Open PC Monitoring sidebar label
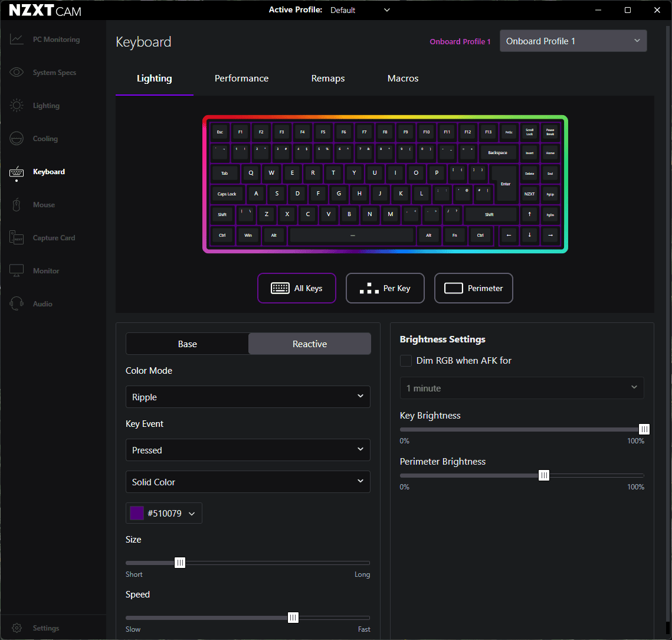 pos(56,40)
